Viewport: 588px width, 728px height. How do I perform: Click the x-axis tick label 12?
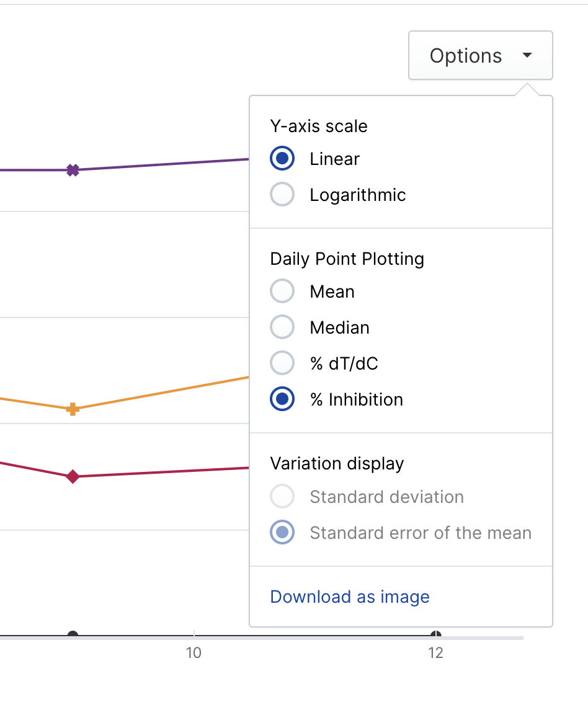[x=435, y=653]
